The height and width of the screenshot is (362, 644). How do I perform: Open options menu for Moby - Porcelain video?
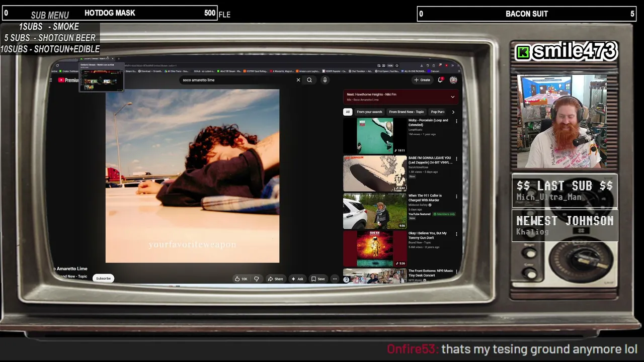[x=456, y=121]
